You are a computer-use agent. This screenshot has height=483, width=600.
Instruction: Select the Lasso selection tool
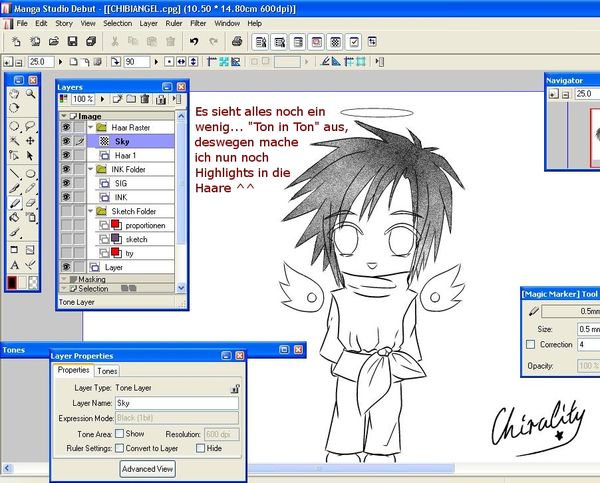pyautogui.click(x=31, y=126)
